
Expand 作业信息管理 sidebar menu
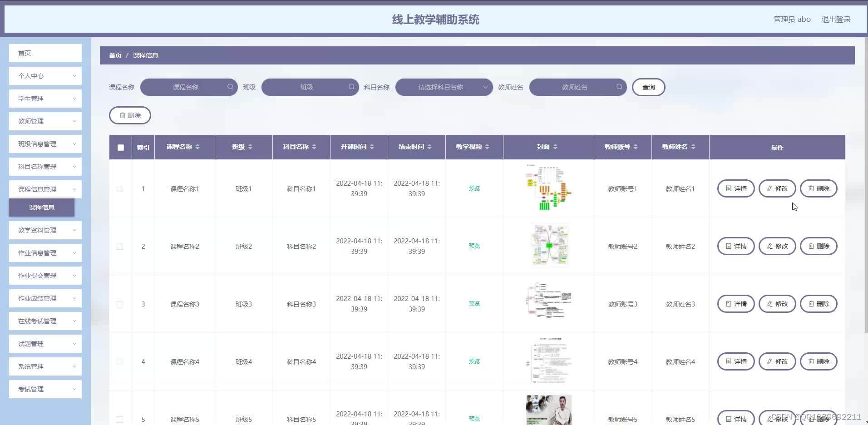click(45, 253)
